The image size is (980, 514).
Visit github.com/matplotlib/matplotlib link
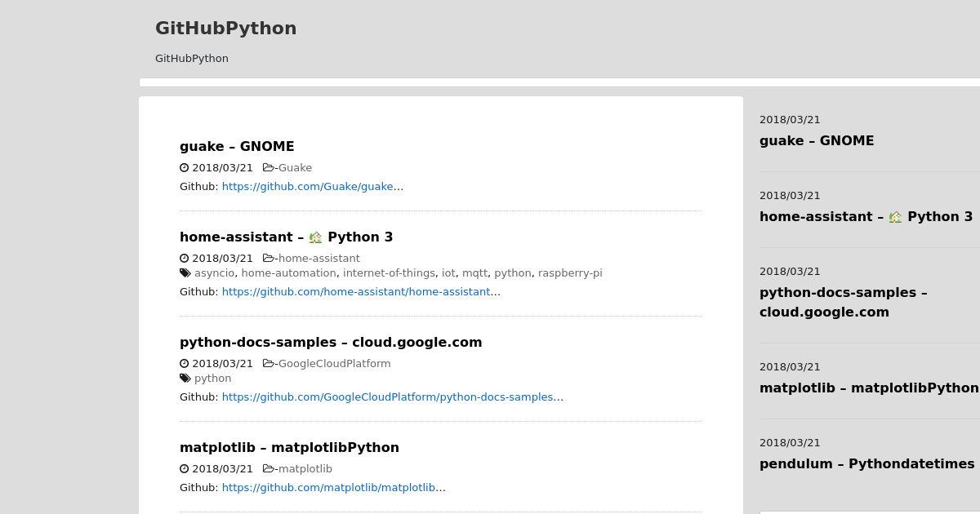coord(329,488)
